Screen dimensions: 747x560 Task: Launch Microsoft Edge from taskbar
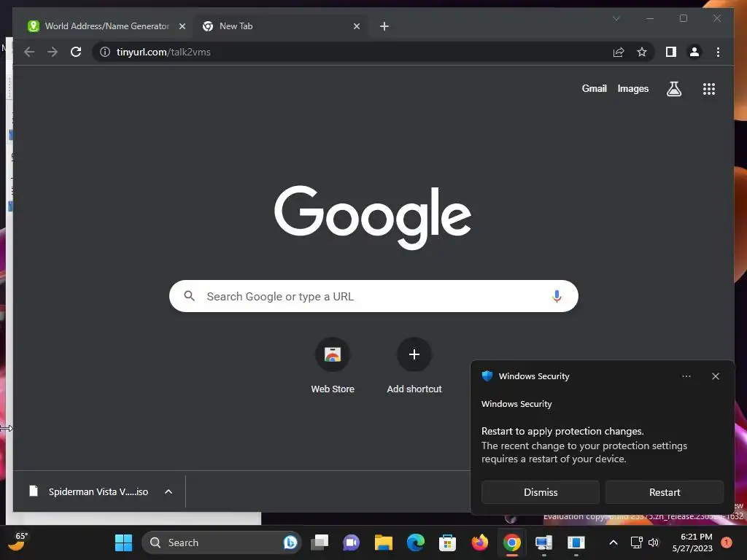(x=415, y=542)
